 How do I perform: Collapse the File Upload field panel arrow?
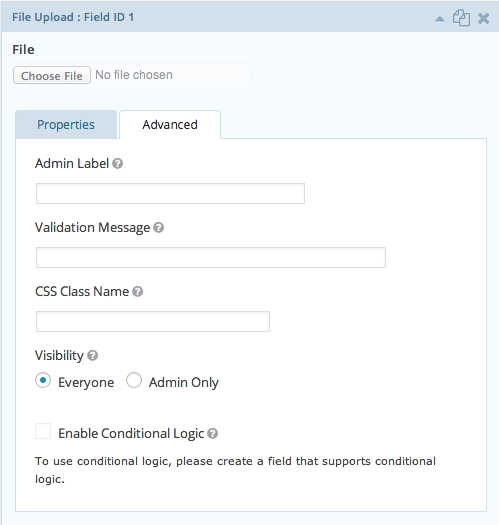[x=439, y=19]
